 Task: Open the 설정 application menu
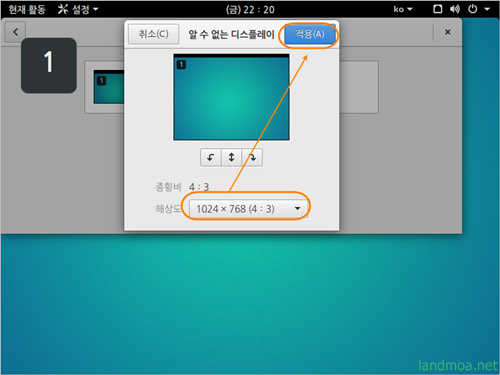(x=78, y=9)
